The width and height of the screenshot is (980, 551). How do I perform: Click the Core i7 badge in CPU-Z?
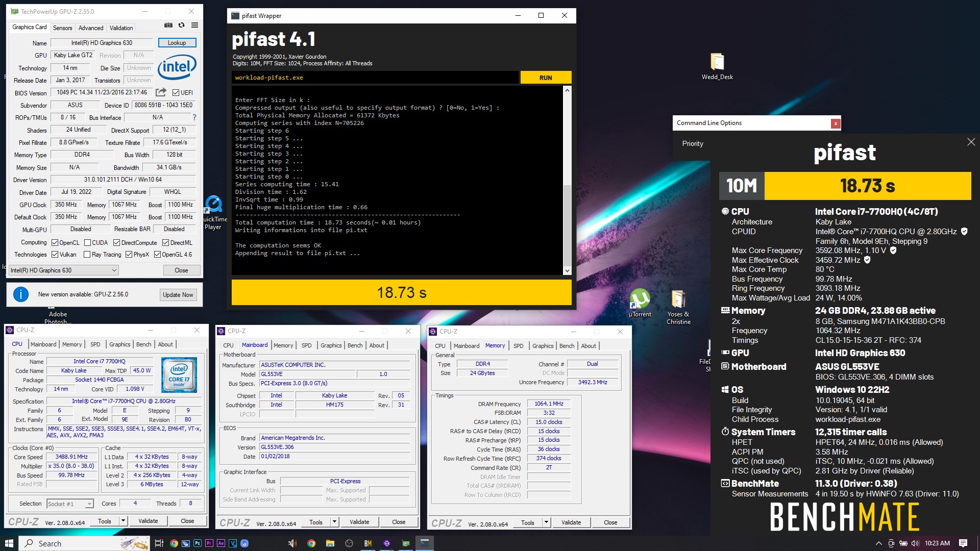(x=179, y=375)
